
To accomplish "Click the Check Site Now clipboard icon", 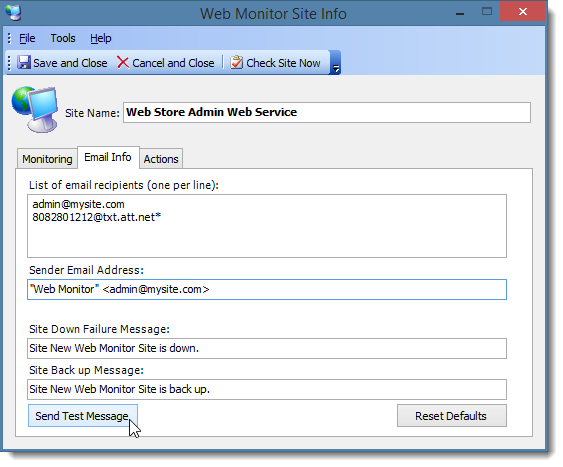I will coord(236,62).
